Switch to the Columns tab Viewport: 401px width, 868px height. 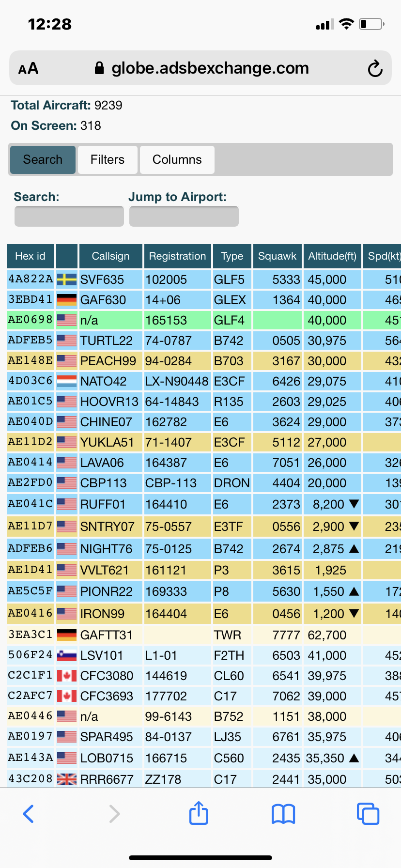coord(177,159)
